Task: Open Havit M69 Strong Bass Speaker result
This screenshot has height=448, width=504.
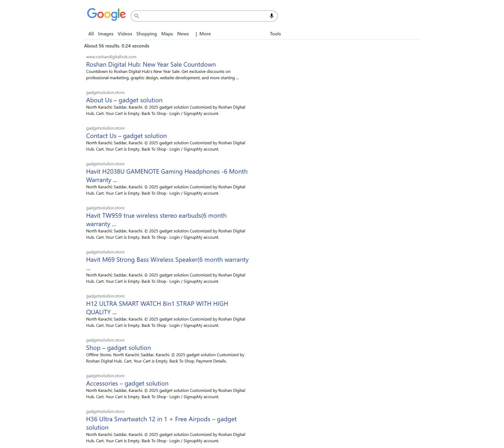Action: (167, 260)
